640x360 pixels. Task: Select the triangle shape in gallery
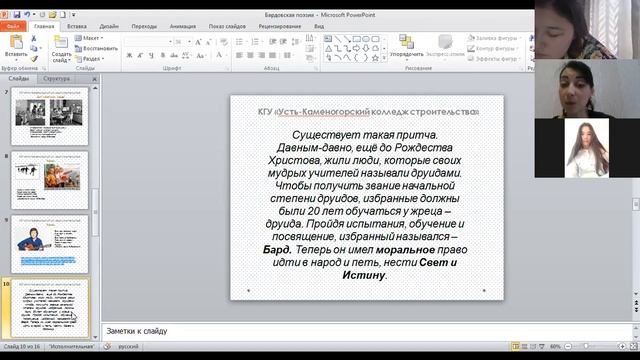329,49
